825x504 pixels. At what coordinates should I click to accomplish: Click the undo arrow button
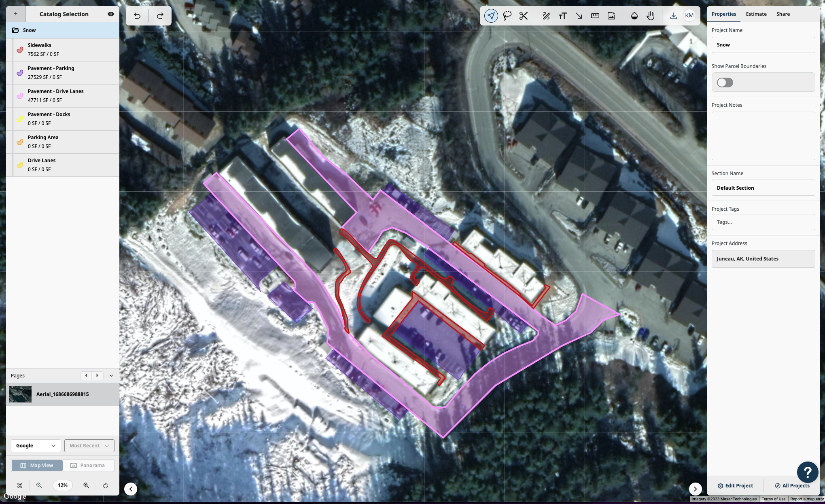pyautogui.click(x=137, y=16)
